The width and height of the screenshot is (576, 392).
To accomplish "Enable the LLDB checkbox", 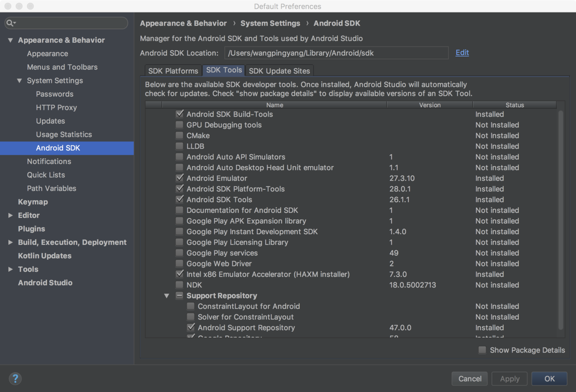I will pyautogui.click(x=179, y=146).
